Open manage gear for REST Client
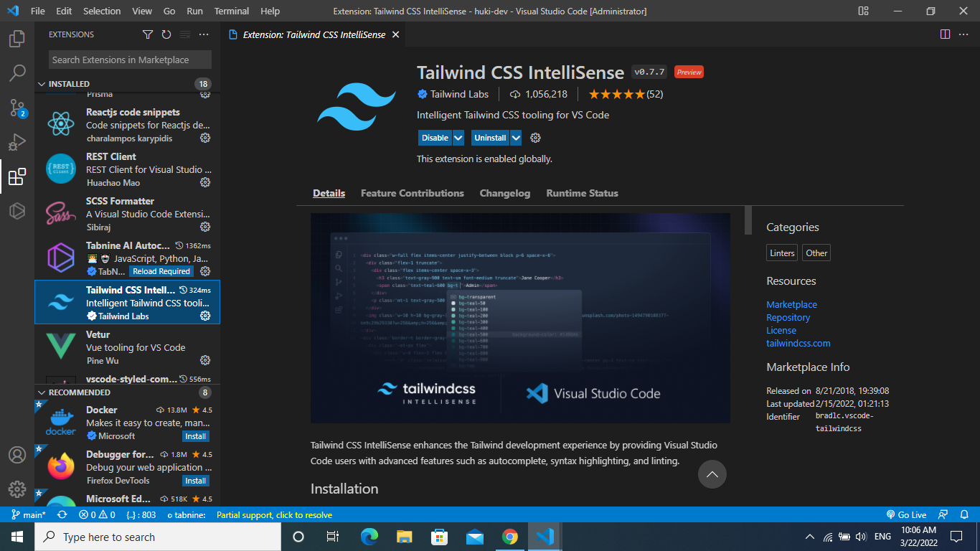 coord(205,182)
